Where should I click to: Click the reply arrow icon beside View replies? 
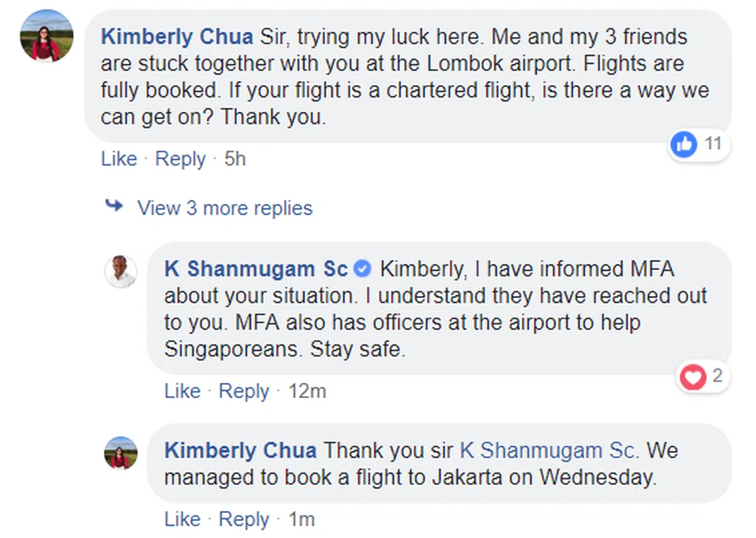[x=114, y=207]
